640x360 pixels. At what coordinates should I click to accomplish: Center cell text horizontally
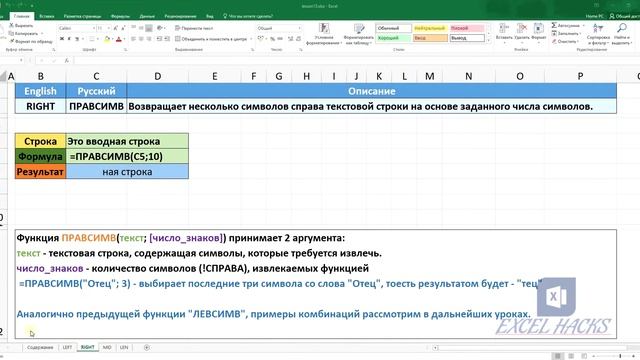[x=141, y=39]
